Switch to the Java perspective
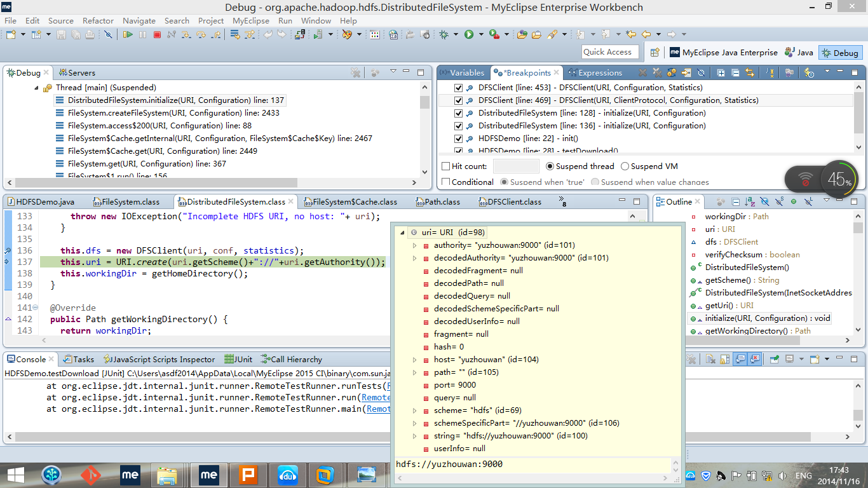This screenshot has width=868, height=488. [x=799, y=53]
